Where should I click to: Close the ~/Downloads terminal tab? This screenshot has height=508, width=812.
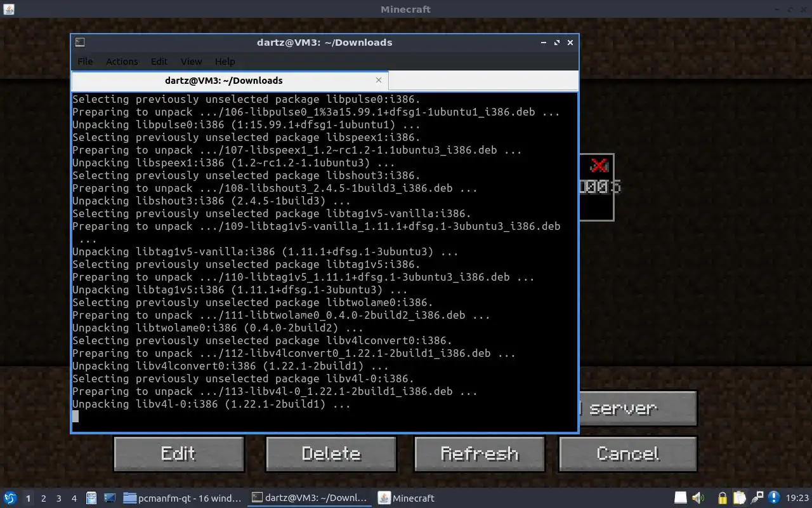379,80
